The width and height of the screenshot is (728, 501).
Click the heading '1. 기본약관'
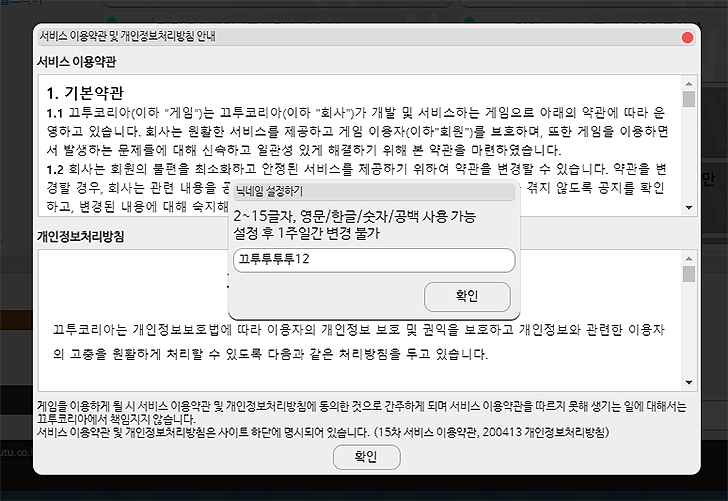click(85, 93)
